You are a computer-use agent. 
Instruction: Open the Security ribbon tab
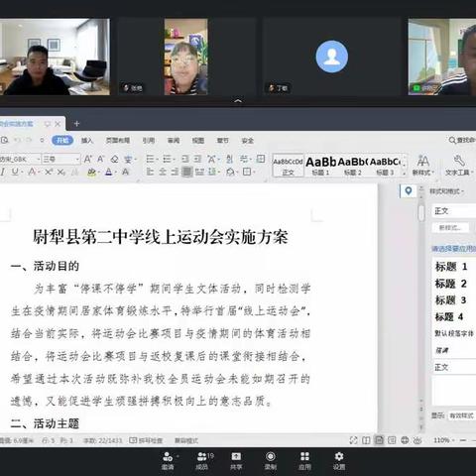coord(248,140)
